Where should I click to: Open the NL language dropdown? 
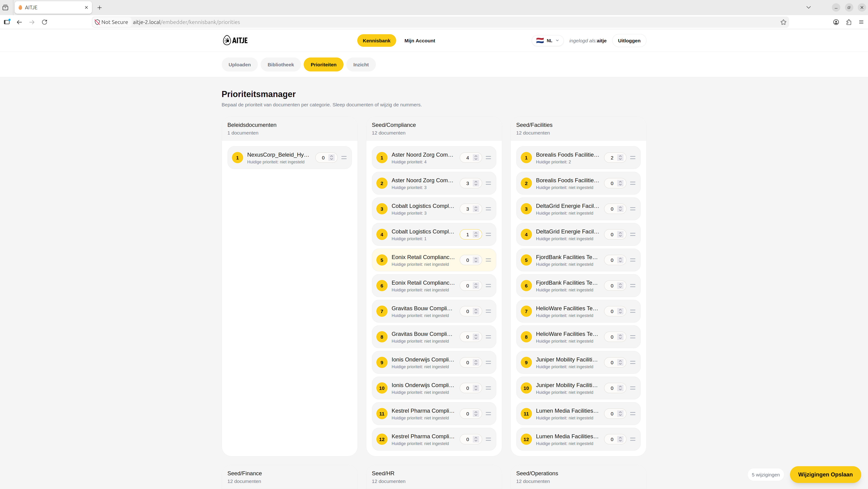tap(548, 40)
